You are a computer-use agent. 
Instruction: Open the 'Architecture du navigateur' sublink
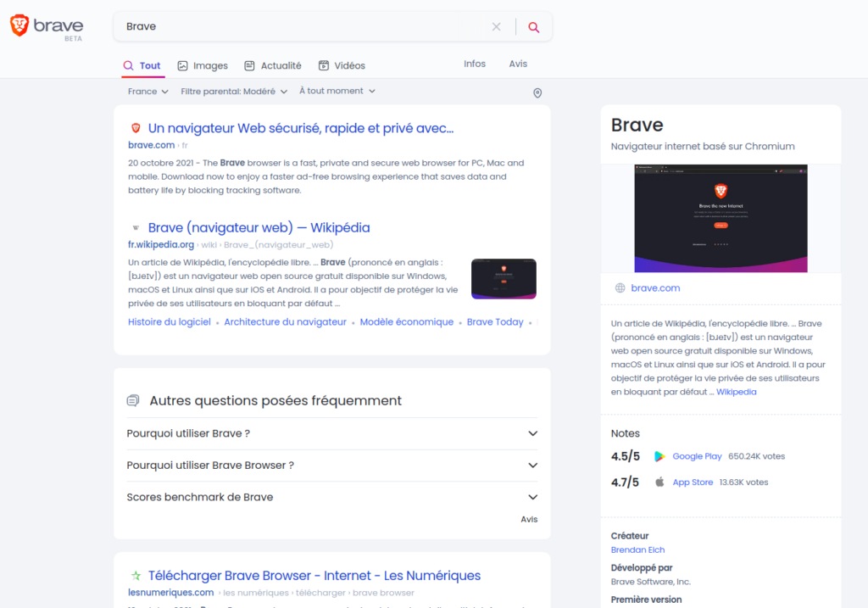tap(285, 321)
